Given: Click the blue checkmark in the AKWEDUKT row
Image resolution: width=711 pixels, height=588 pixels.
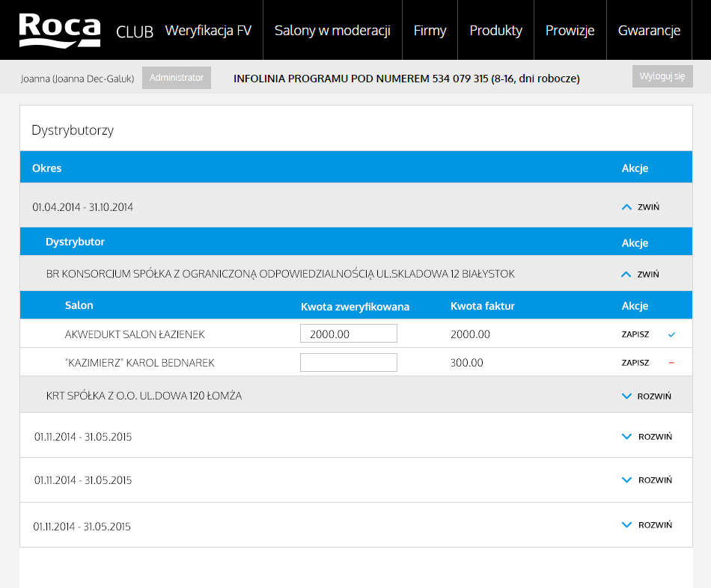Looking at the screenshot, I should coord(671,334).
